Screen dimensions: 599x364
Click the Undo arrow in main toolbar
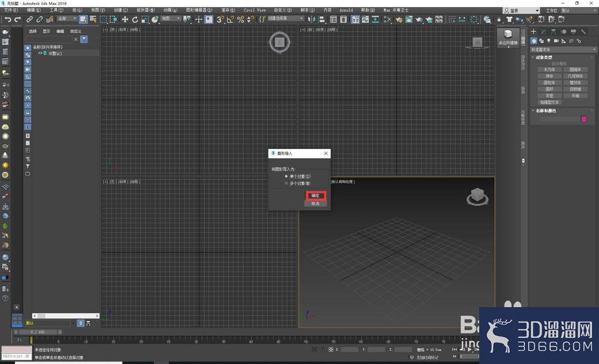8,19
